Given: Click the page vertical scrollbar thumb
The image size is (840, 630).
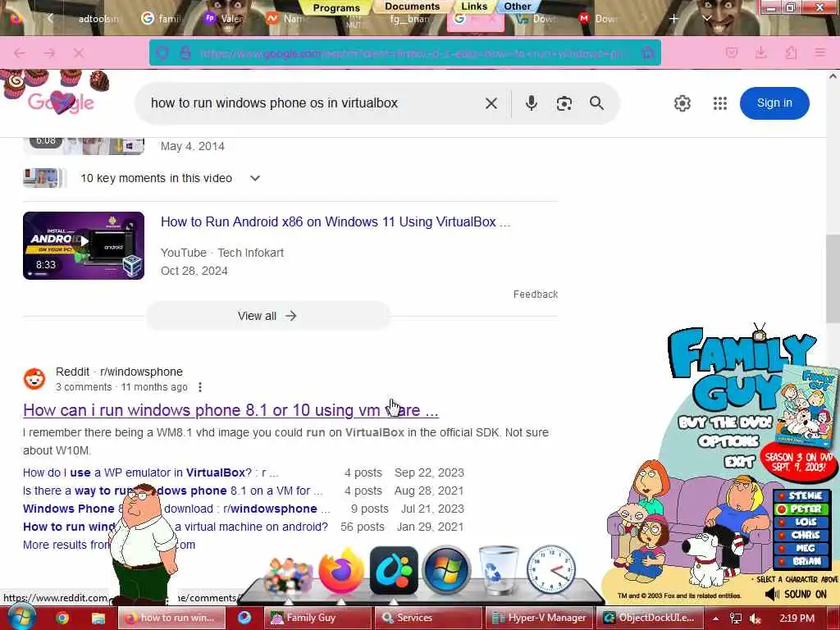Looking at the screenshot, I should [x=833, y=279].
